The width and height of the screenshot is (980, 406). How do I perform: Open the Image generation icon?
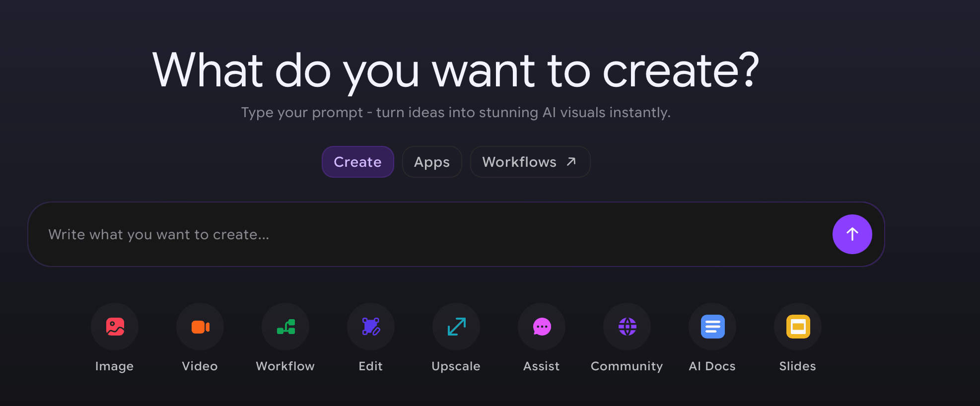[x=115, y=327]
